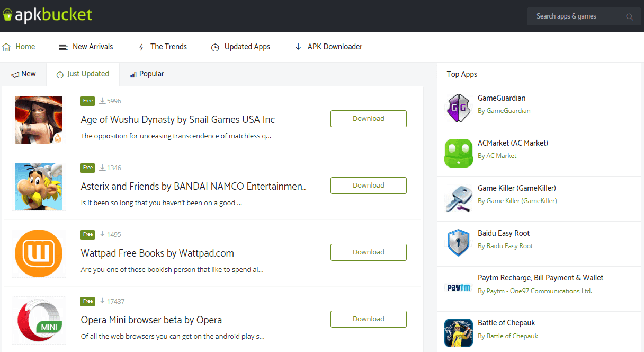Open Asterix and Friends app icon
644x352 pixels.
point(39,187)
